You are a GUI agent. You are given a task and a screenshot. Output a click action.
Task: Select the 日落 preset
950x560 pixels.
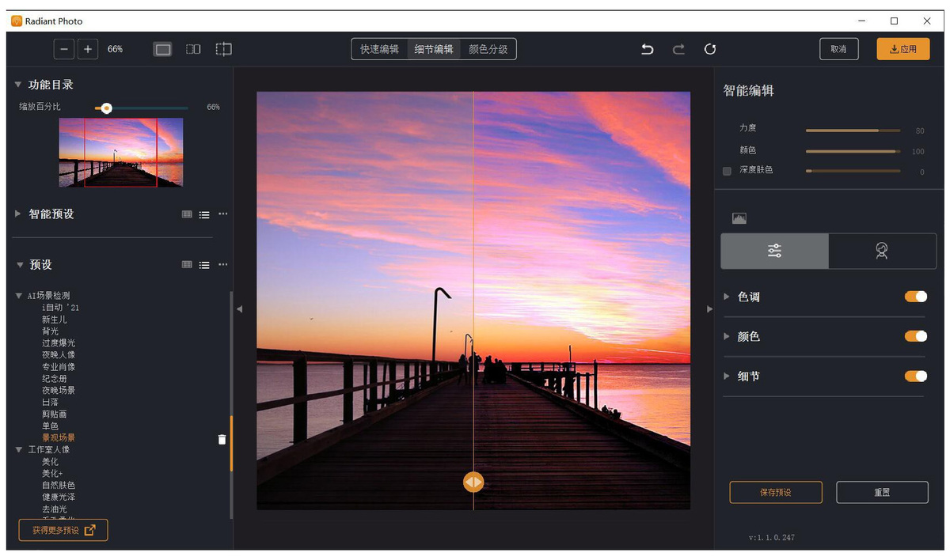(x=50, y=403)
